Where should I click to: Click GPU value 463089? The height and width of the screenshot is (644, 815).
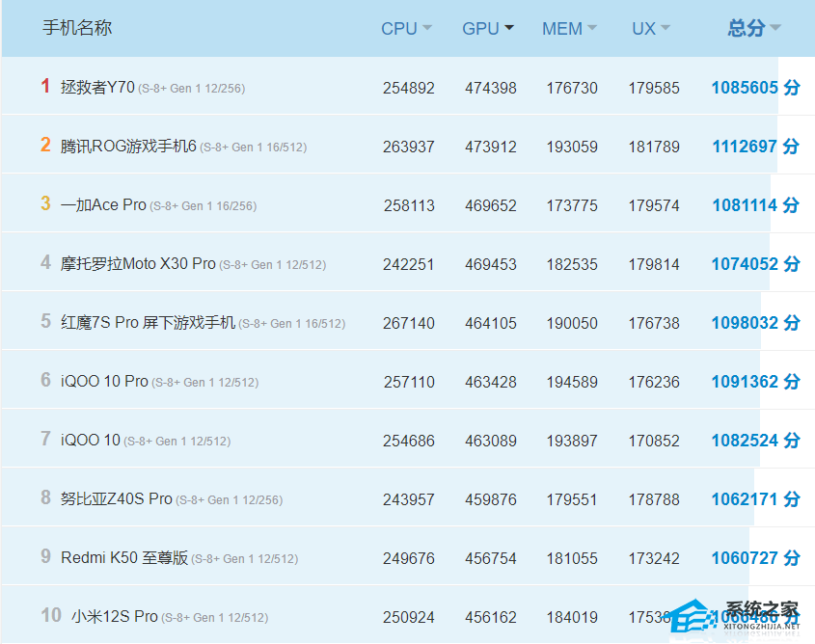tap(491, 440)
